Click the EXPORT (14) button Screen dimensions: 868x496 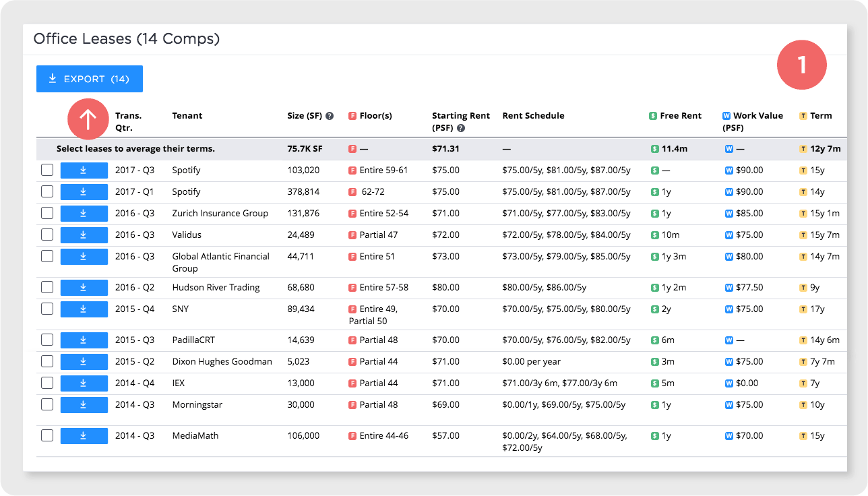tap(89, 78)
